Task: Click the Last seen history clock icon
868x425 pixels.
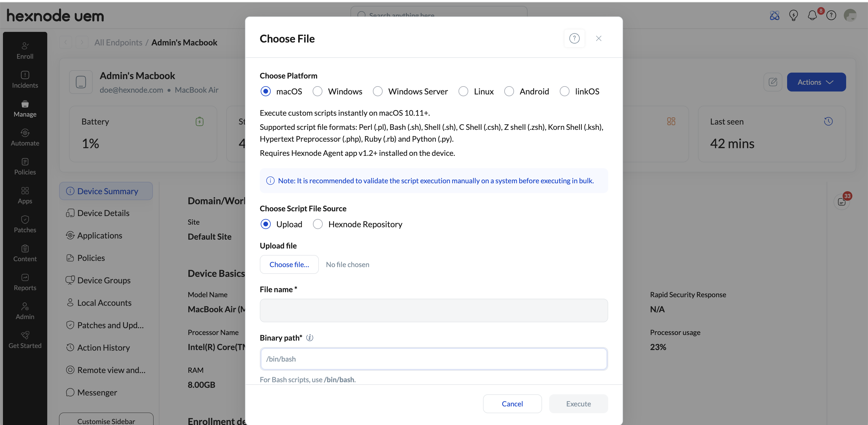Action: click(828, 121)
